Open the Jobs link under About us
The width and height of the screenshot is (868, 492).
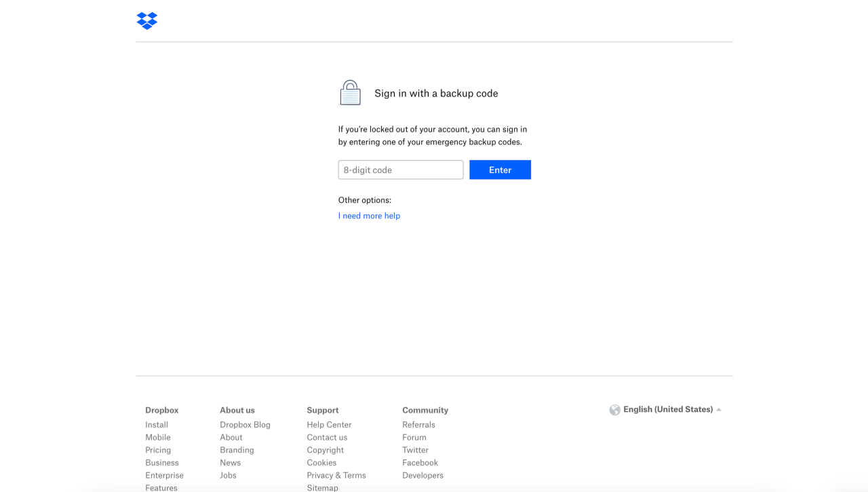(x=228, y=475)
